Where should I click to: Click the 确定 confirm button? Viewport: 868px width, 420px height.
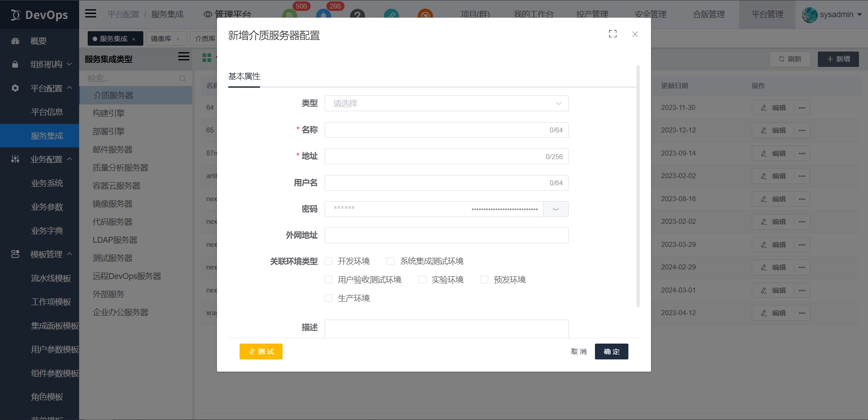tap(611, 352)
